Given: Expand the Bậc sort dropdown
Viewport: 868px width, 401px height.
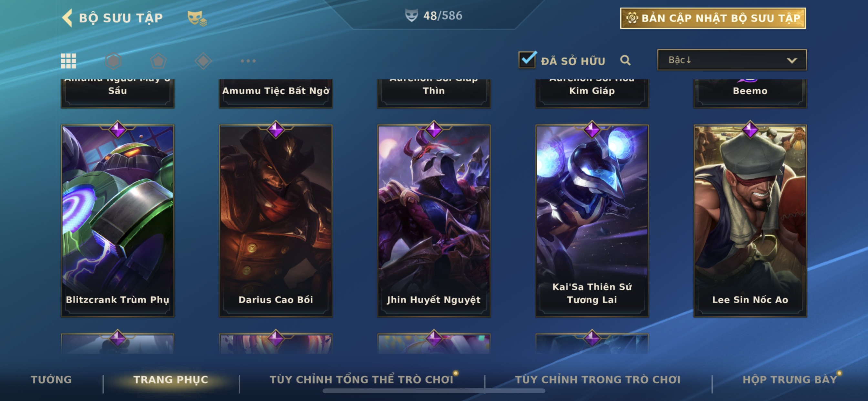Looking at the screenshot, I should point(732,60).
